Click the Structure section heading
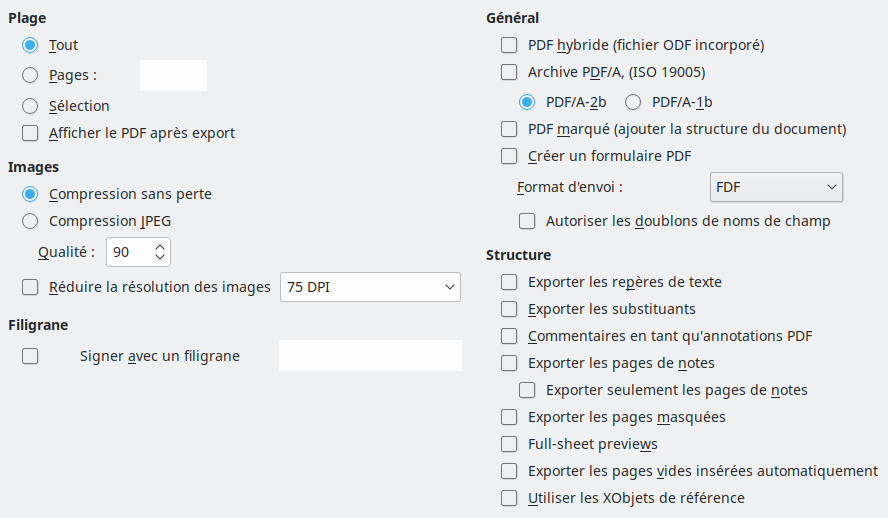This screenshot has width=888, height=518. coord(518,255)
